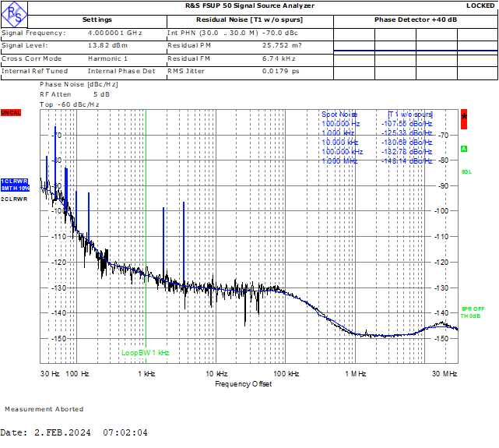Image resolution: width=499 pixels, height=448 pixels.
Task: Click the green A screen indicator
Action: click(464, 149)
